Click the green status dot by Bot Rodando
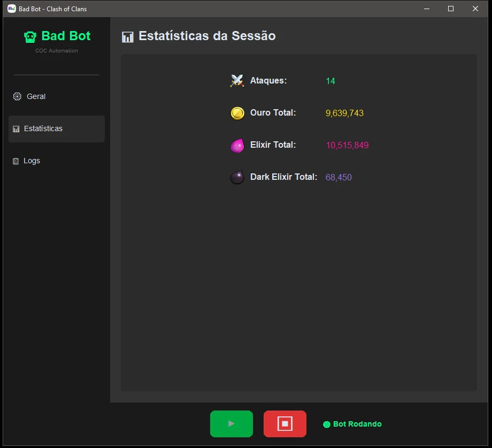This screenshot has height=448, width=492. coord(327,424)
